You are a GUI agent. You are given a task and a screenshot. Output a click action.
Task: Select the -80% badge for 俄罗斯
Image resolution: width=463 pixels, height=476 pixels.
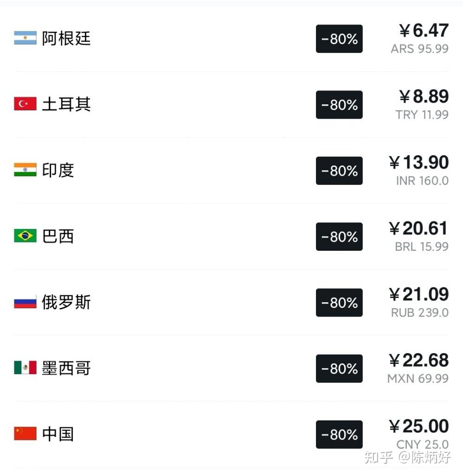(x=339, y=303)
